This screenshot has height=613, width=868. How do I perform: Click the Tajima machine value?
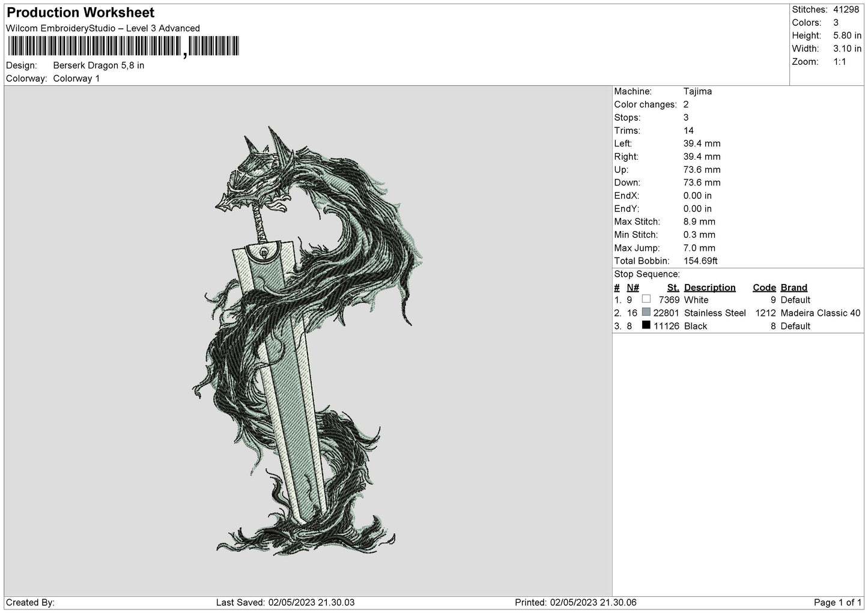(697, 91)
